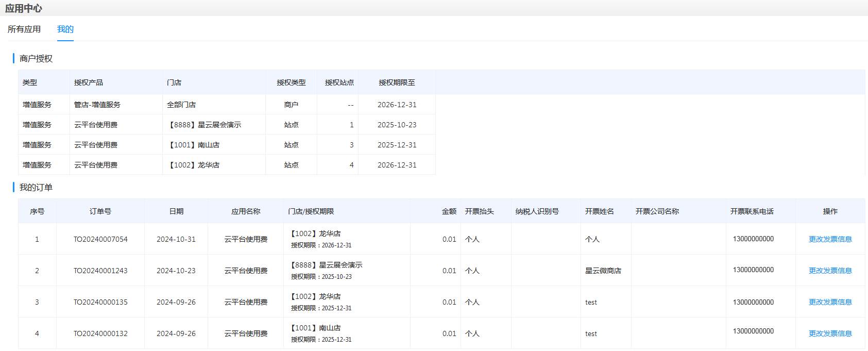
Task: Click the 订单号 column header
Action: pos(100,211)
